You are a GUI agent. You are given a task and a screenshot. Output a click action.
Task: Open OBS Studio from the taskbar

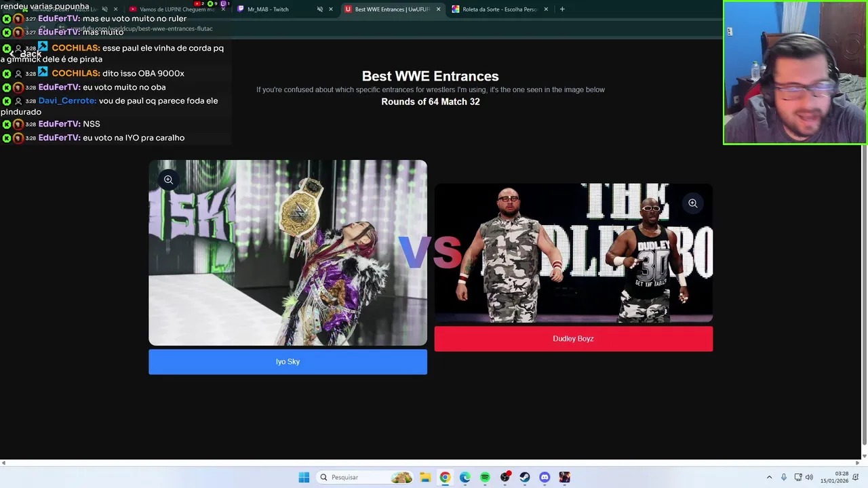click(x=505, y=477)
